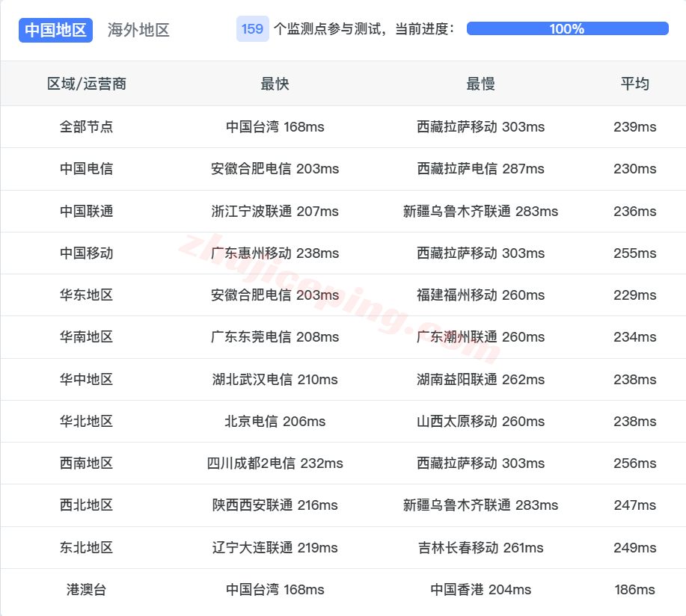Click 安徽合肥电信 203ms in the 中国电信 row
Screen dimensions: 686x616
(x=275, y=169)
